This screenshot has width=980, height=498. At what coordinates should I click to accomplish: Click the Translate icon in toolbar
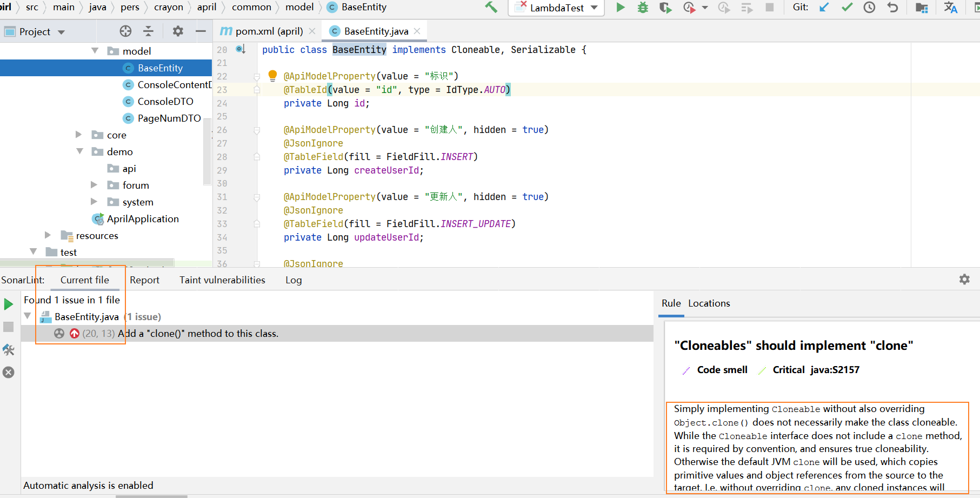point(950,8)
